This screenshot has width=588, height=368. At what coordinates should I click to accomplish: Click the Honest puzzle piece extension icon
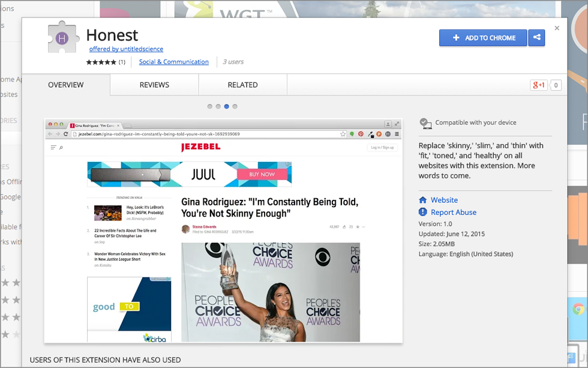click(x=64, y=37)
